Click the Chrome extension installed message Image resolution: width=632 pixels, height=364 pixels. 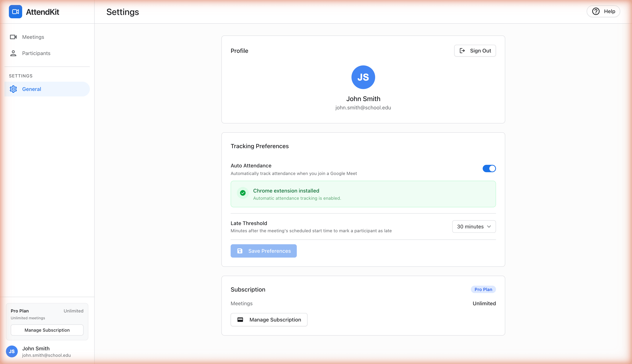pyautogui.click(x=286, y=190)
